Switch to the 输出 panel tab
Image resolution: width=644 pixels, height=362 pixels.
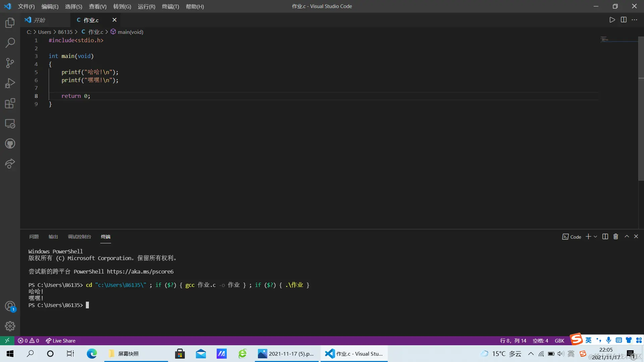pyautogui.click(x=53, y=237)
